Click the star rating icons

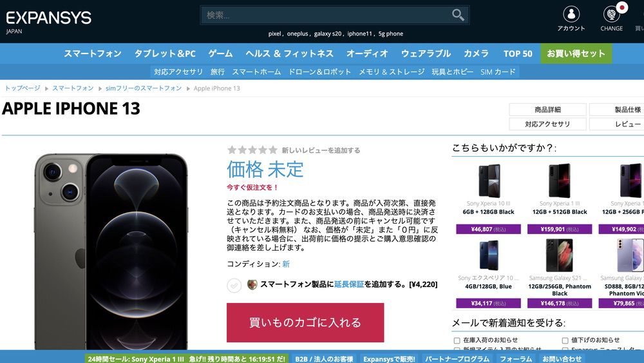click(x=252, y=150)
